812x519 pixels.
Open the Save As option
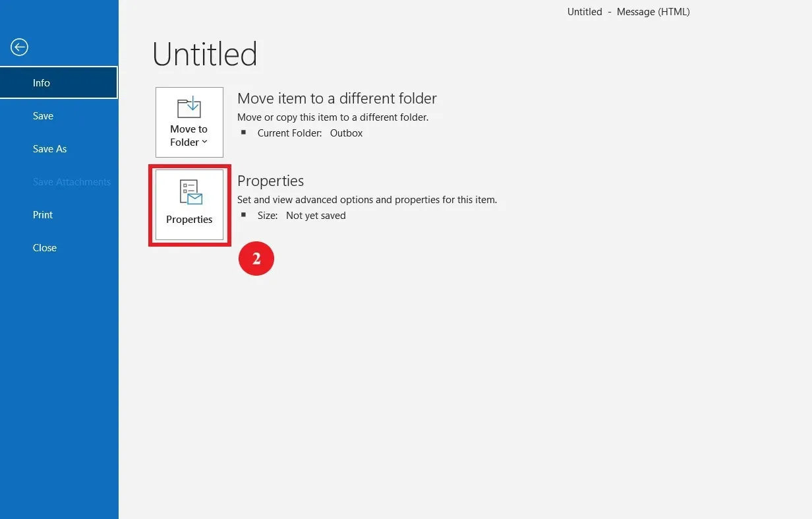point(49,149)
